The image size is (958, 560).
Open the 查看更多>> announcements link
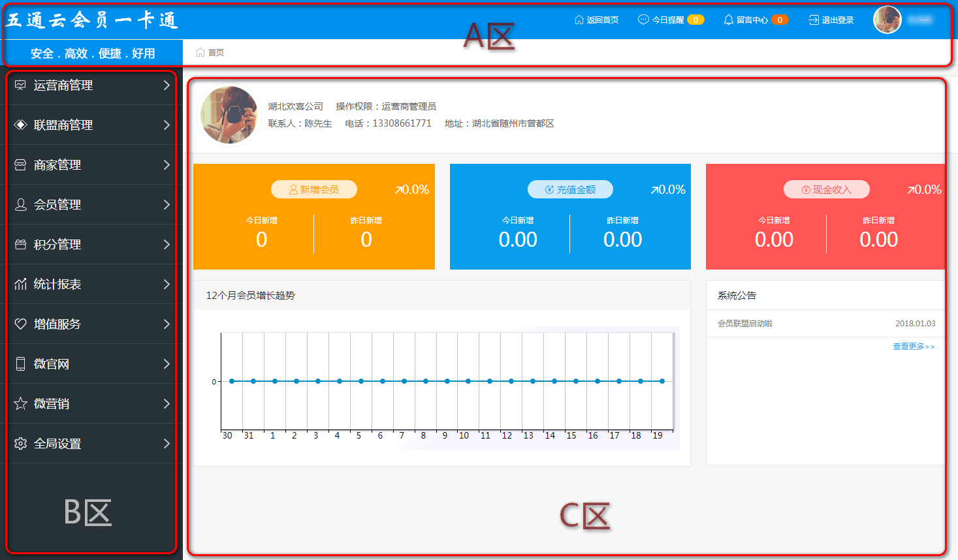[x=914, y=347]
